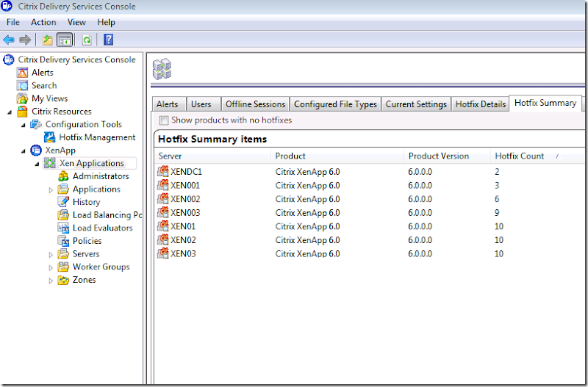This screenshot has width=588, height=387.
Task: Expand the Zones tree node
Action: (x=51, y=281)
